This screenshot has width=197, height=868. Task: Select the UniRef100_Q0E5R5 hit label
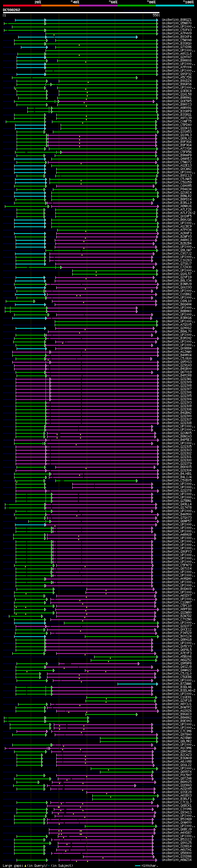177,101
